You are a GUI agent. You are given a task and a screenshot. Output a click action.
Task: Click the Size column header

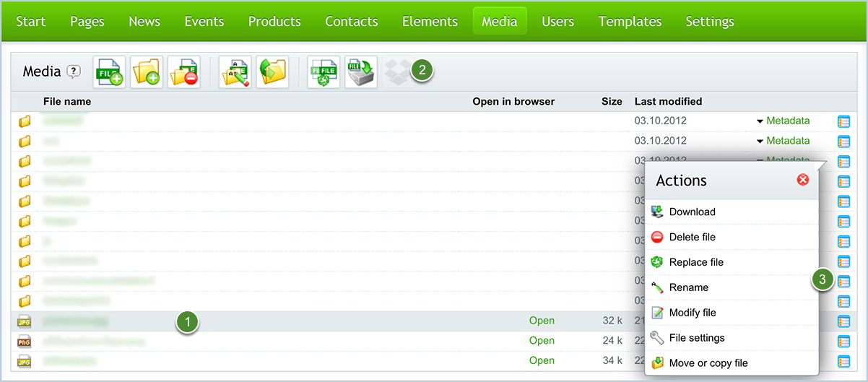[x=612, y=101]
